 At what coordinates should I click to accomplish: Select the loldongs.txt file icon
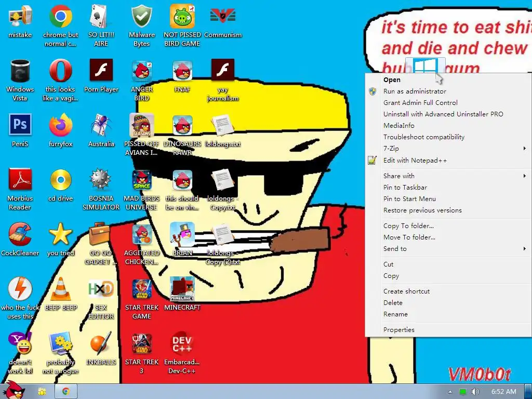point(222,125)
